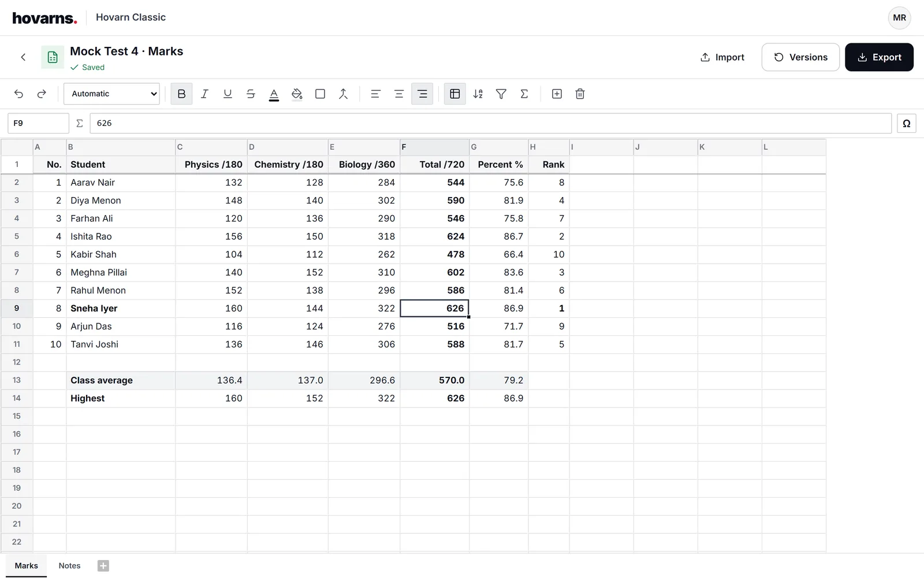Click the hovarns logo

pyautogui.click(x=44, y=18)
